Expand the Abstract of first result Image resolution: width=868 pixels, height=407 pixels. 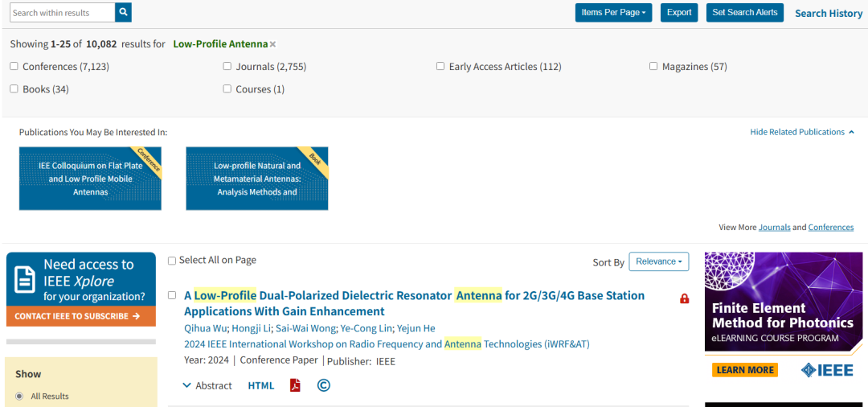(207, 385)
